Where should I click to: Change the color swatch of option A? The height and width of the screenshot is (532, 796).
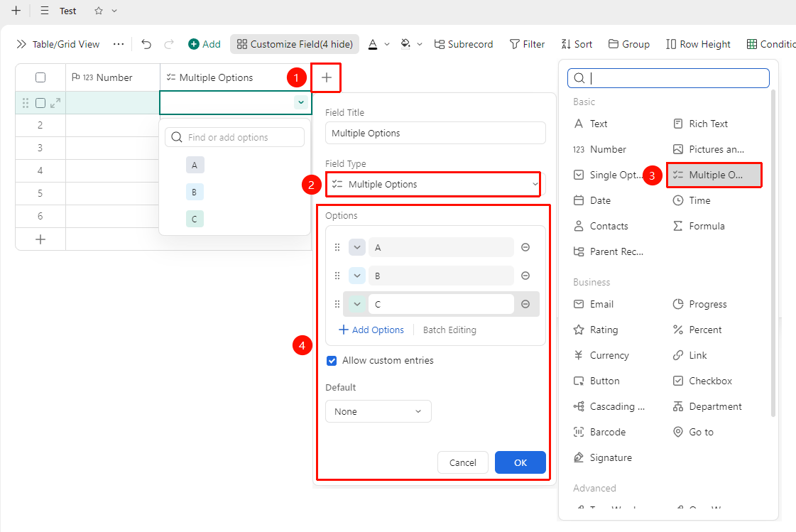[357, 247]
